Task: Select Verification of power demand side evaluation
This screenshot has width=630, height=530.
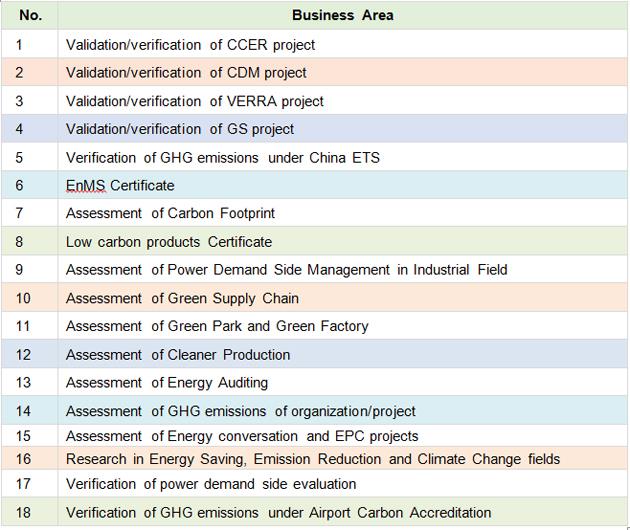Action: click(x=210, y=484)
